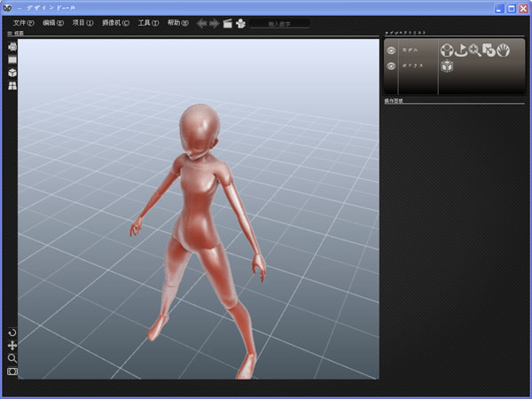This screenshot has height=399, width=532.
Task: Click the video camera icon in top toolbar
Action: (240, 23)
